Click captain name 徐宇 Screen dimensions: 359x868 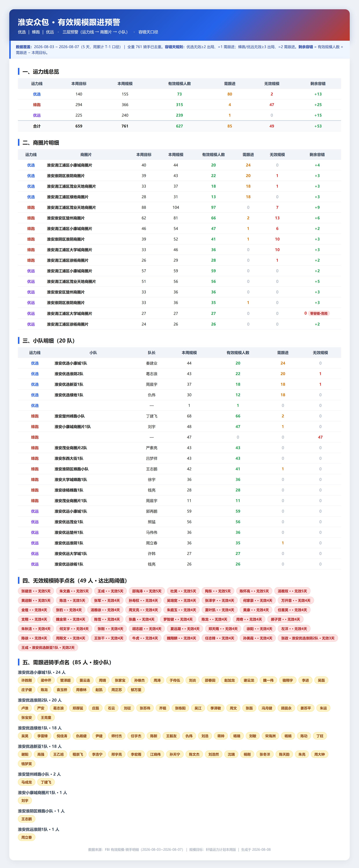click(x=152, y=479)
